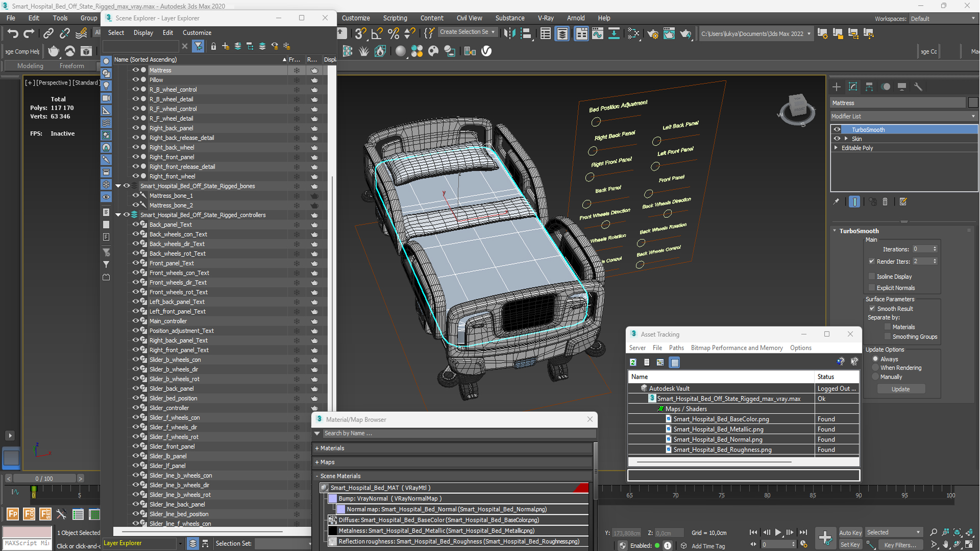The height and width of the screenshot is (551, 980).
Task: Click the Auto Key button
Action: [850, 533]
